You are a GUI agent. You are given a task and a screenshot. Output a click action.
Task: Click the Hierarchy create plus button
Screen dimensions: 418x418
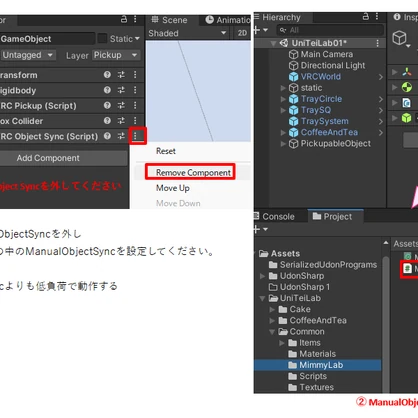(x=257, y=30)
